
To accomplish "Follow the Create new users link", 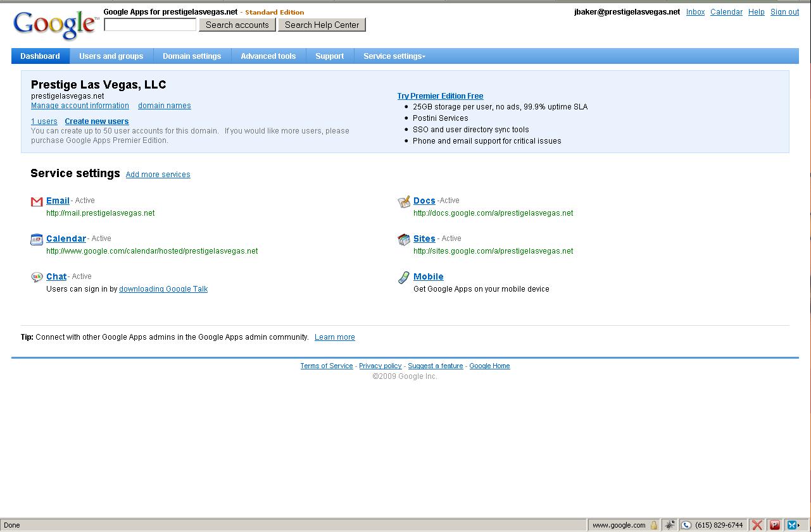I will (97, 121).
